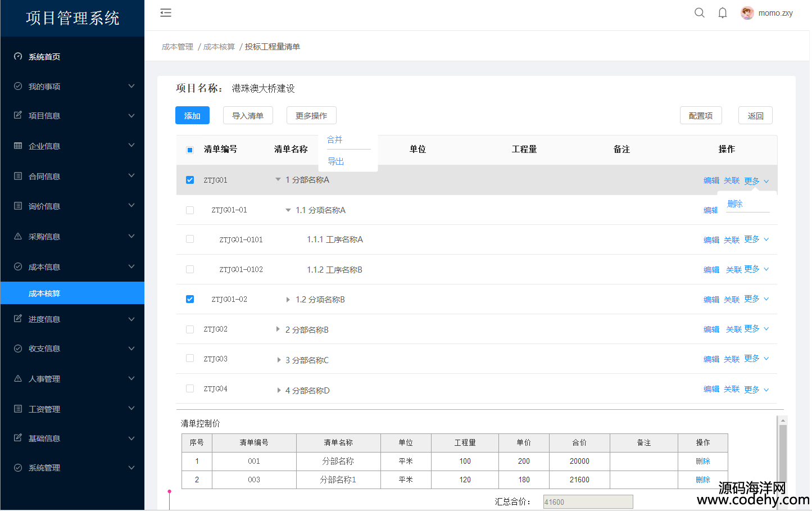Collapse the 1.1 分项名称A tree node
Viewport: 812px width, 511px height.
tap(288, 210)
